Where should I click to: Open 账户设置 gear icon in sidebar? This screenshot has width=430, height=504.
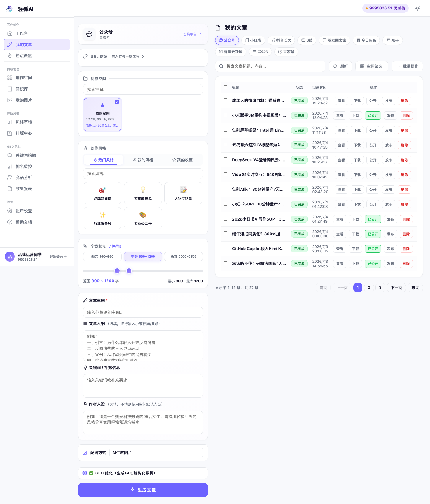[x=10, y=211]
